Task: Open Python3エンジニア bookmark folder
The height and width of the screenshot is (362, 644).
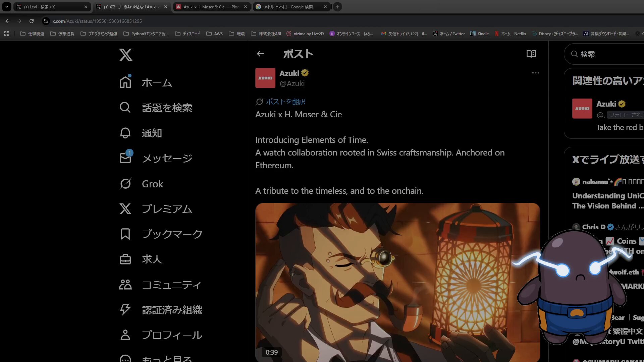Action: (146, 34)
